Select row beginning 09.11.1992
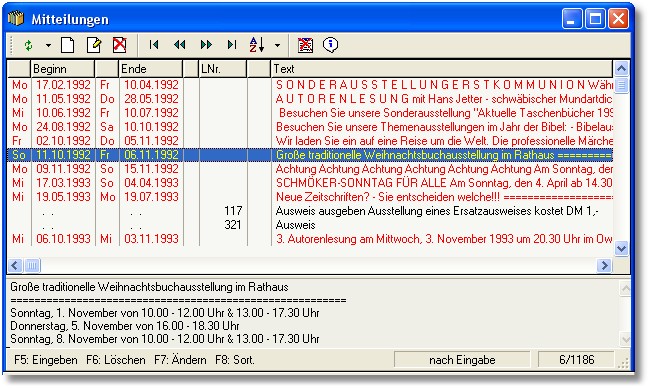This screenshot has width=649, height=389. point(310,169)
